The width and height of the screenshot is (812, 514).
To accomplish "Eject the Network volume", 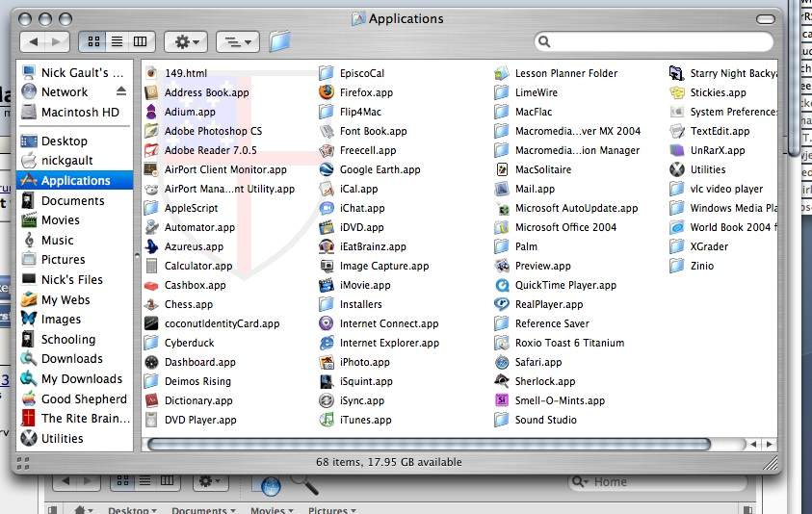I will click(121, 91).
